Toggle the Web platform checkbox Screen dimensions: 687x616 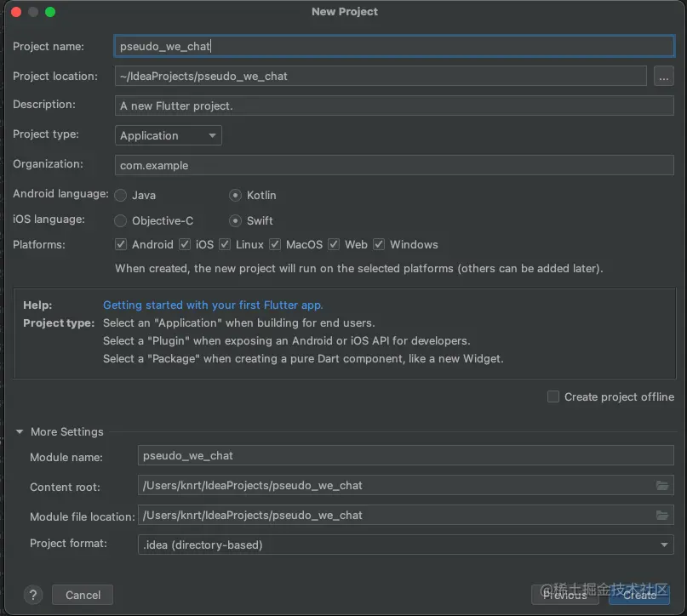point(334,245)
